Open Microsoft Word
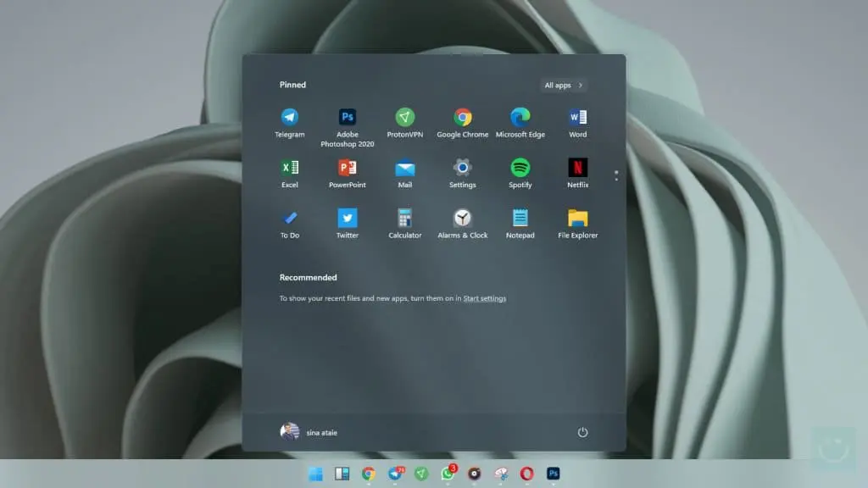Viewport: 868px width, 488px height. click(577, 119)
